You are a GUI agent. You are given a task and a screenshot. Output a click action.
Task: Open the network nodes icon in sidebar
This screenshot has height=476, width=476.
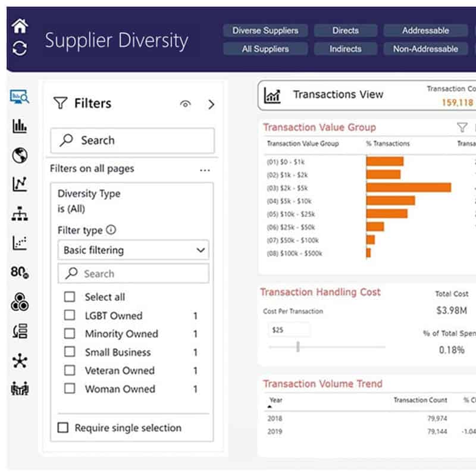20,361
